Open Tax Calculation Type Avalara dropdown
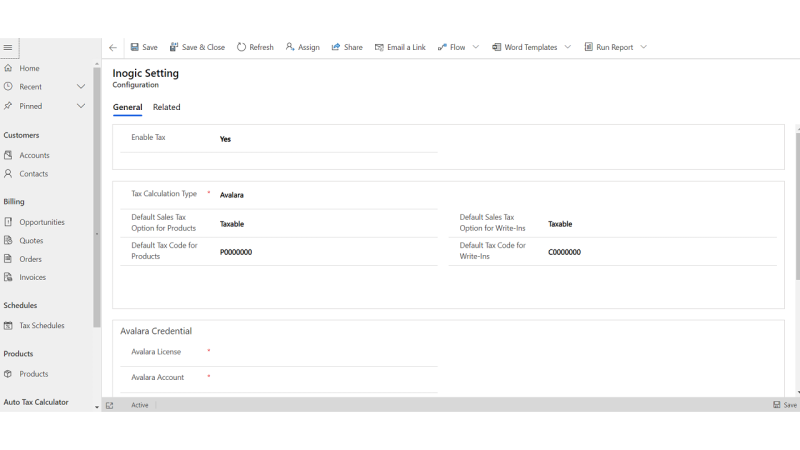 (232, 195)
